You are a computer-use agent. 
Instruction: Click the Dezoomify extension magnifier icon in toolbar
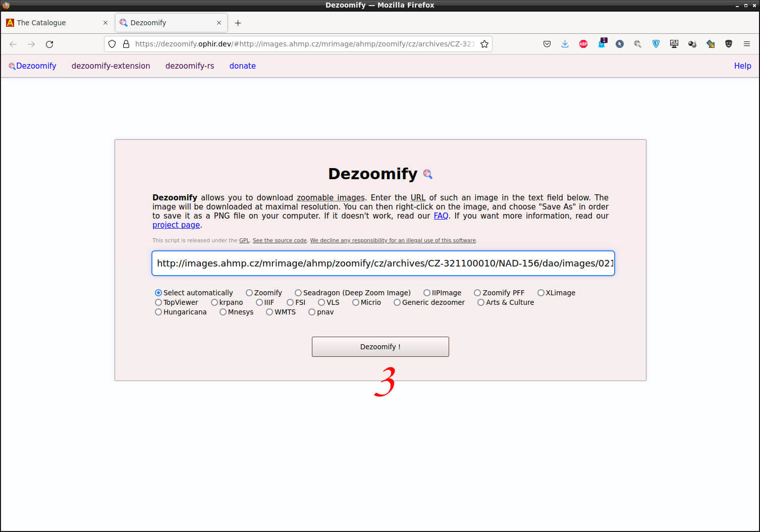pyautogui.click(x=638, y=44)
